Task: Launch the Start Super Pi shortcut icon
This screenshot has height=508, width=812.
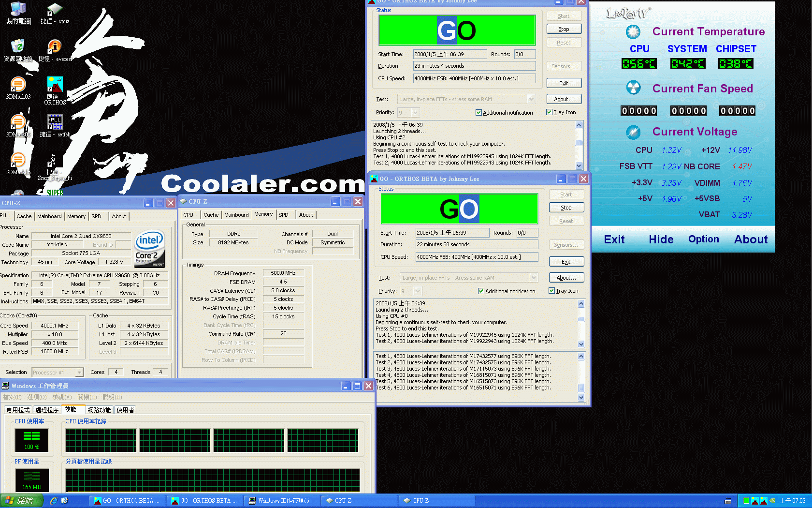Action: point(55,167)
